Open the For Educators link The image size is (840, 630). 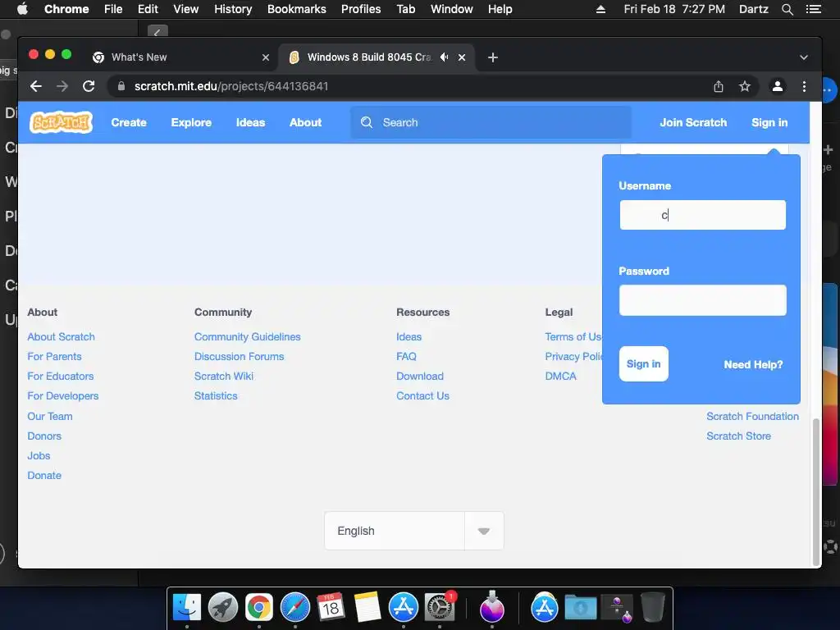61,376
